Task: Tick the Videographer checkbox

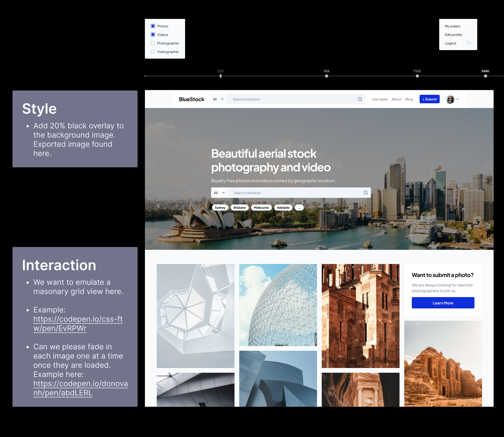Action: coord(153,52)
